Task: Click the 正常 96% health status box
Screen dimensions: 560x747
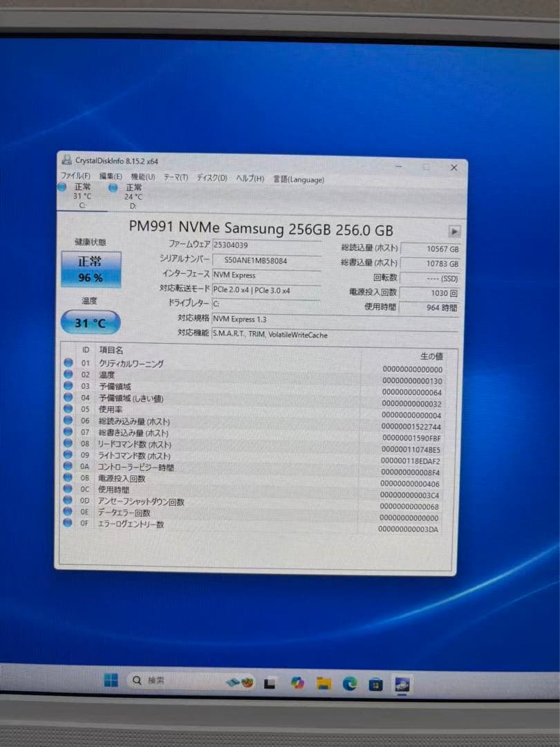Action: (90, 269)
